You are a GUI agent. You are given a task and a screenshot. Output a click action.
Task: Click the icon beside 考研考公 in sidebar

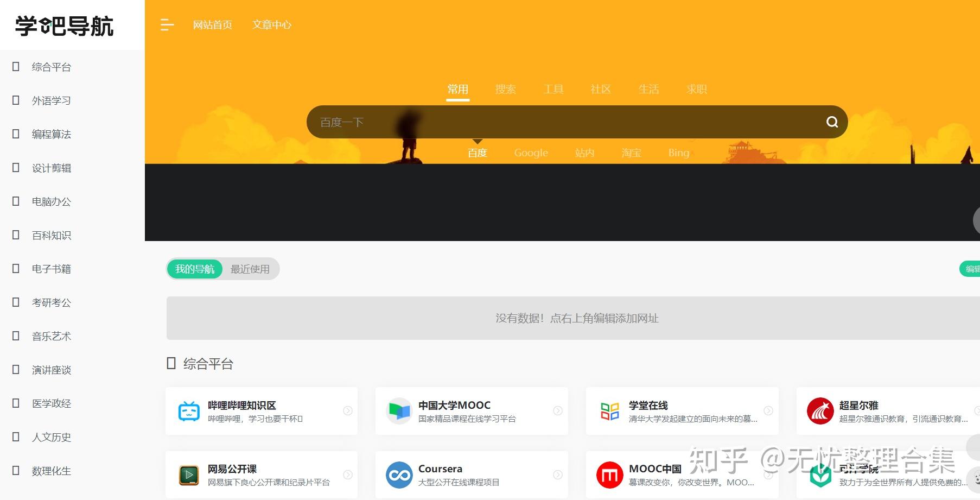point(16,302)
